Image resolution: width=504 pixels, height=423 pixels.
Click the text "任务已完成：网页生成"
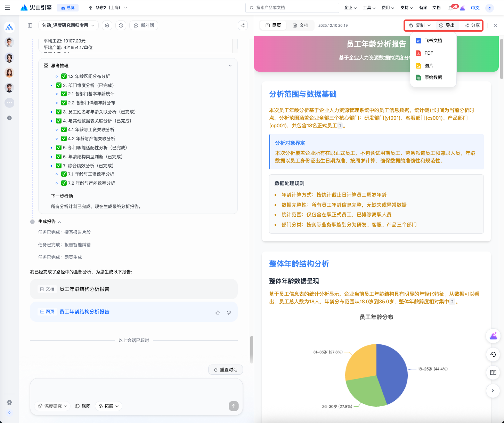coord(60,257)
